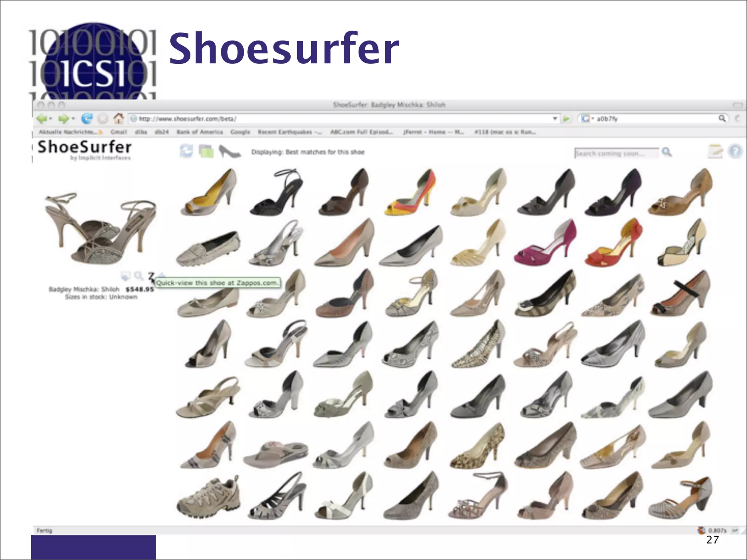Click 'Displaying: Best matches for this shoe'
This screenshot has width=747, height=560.
pyautogui.click(x=308, y=152)
